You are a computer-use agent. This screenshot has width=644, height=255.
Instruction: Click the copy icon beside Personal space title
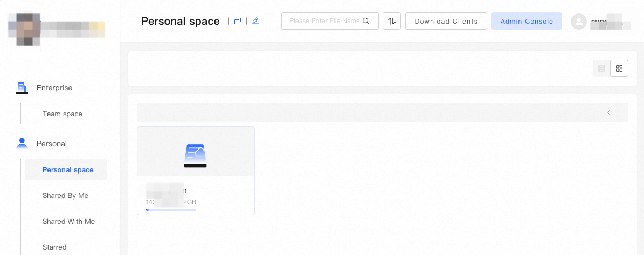238,21
